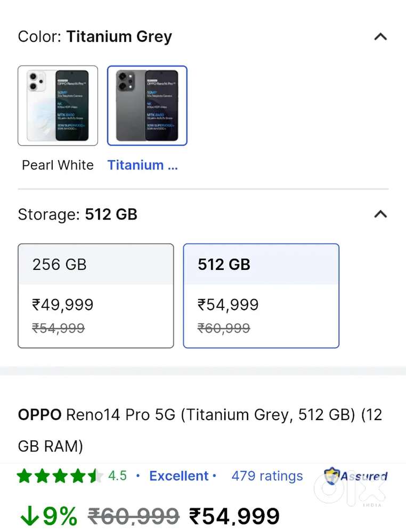Select the Pearl White phone thumbnail
This screenshot has height=532, width=406.
(58, 105)
